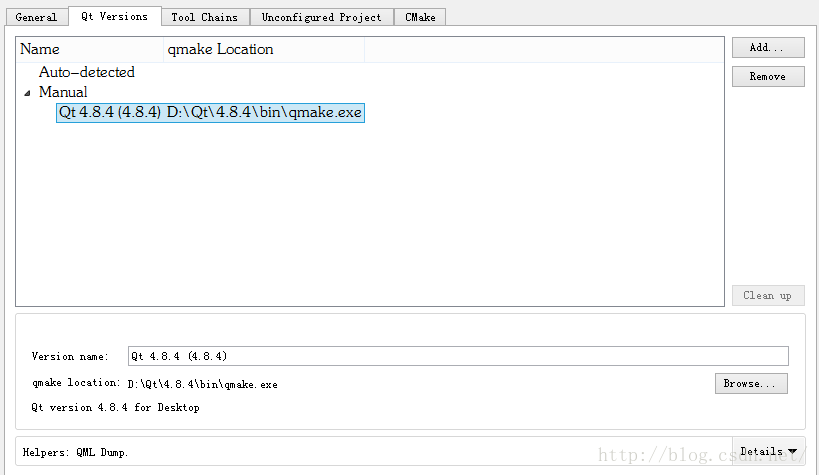Expand the Details dropdown

(768, 451)
